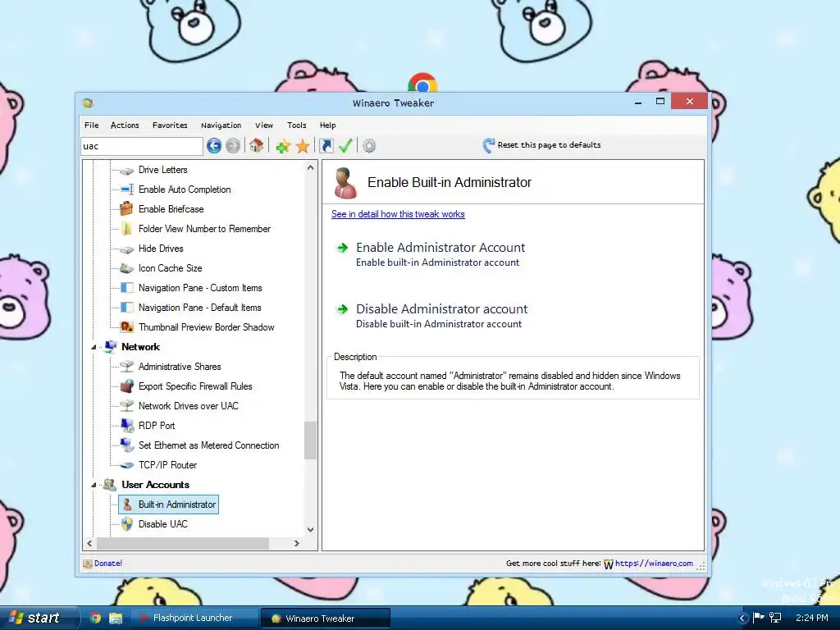This screenshot has height=630, width=840.
Task: Click the Chrome desktop icon behind the window
Action: (x=422, y=83)
